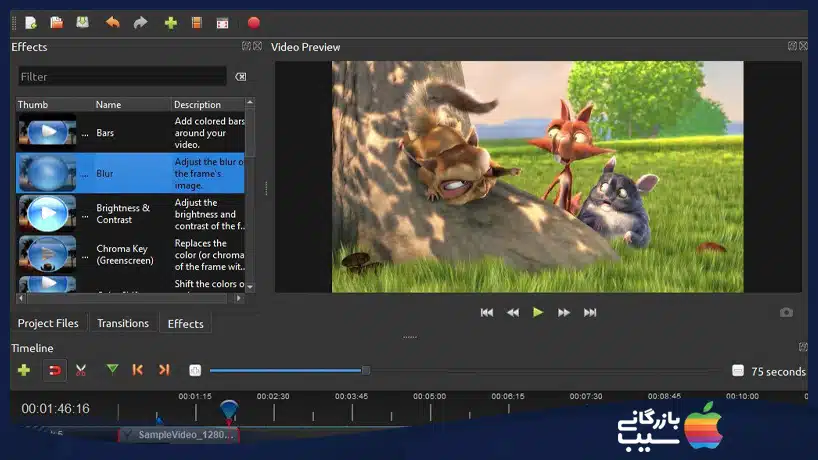Sort effects by the Name column header

pyautogui.click(x=109, y=104)
